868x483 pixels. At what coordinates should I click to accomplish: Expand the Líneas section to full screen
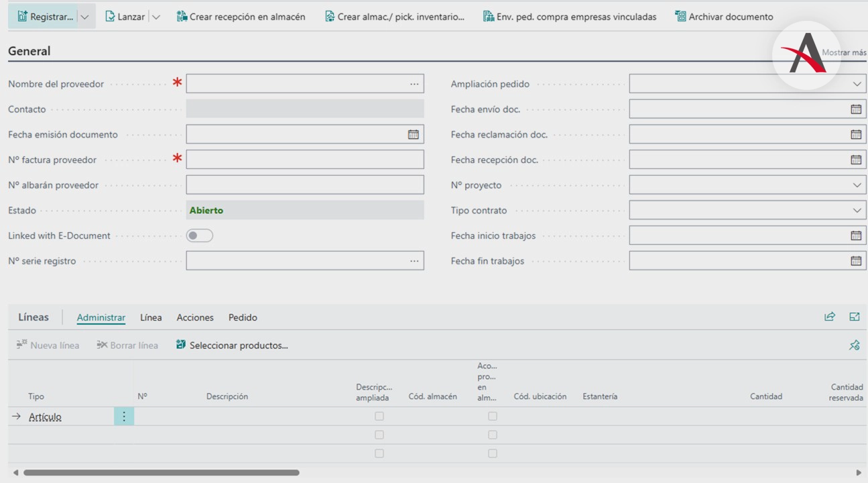pyautogui.click(x=855, y=317)
